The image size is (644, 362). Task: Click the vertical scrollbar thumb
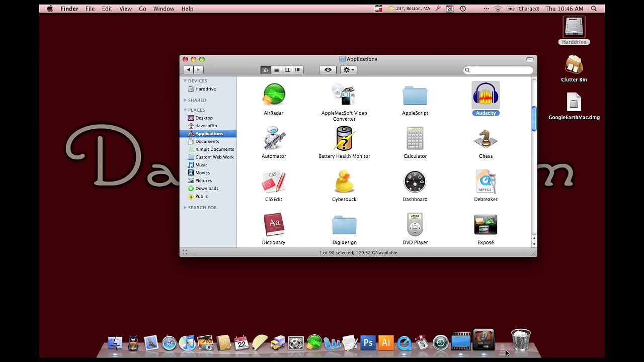[x=534, y=119]
